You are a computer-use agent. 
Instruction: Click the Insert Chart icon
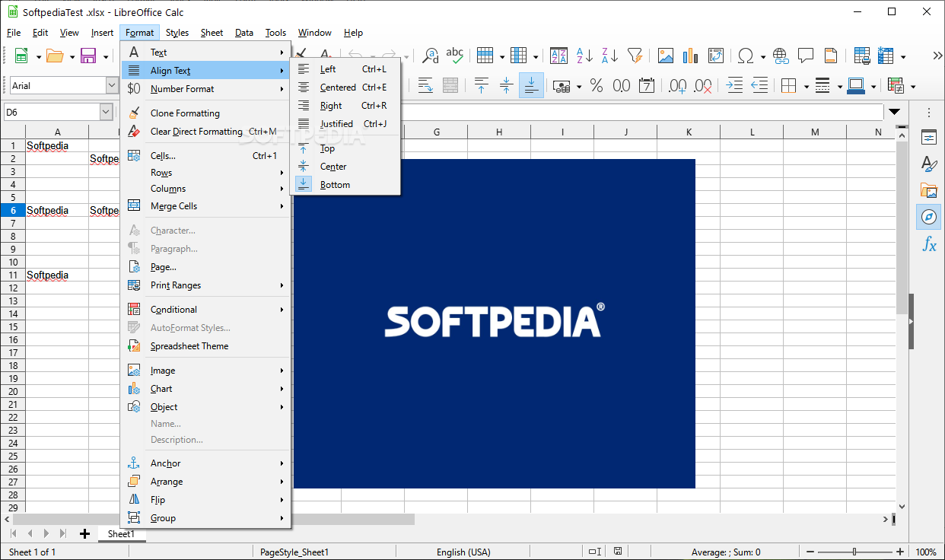[691, 56]
